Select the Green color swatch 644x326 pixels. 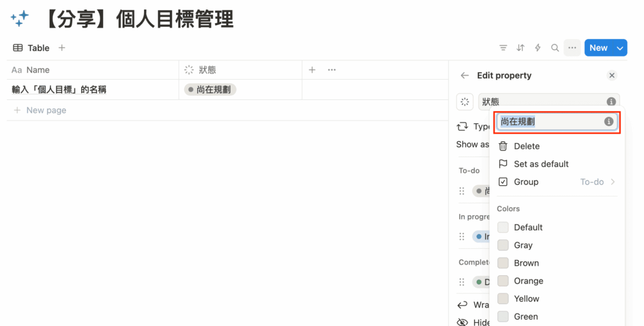(x=526, y=317)
